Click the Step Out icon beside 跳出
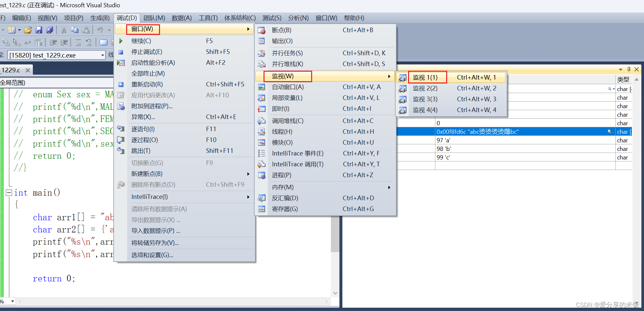The width and height of the screenshot is (644, 311). coord(121,151)
